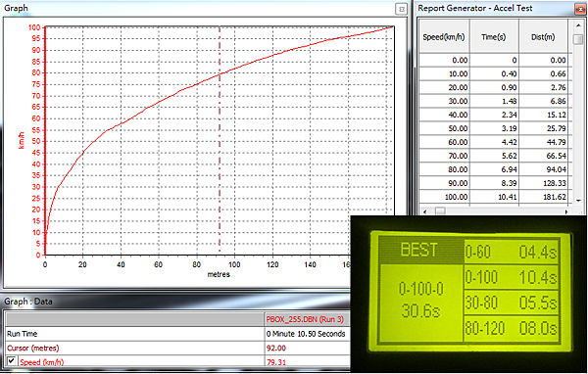Viewport: 588px width, 374px height.
Task: Click the horizontal scrollbar right arrow
Action: click(566, 211)
